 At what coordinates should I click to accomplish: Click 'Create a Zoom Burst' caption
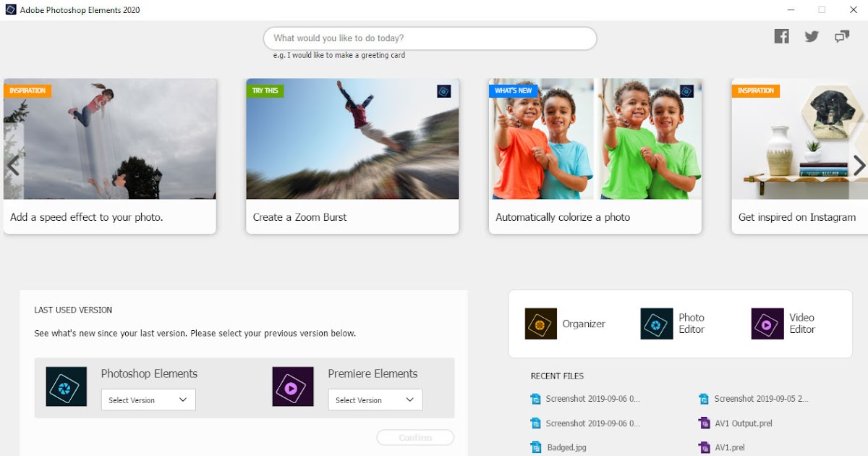coord(299,217)
